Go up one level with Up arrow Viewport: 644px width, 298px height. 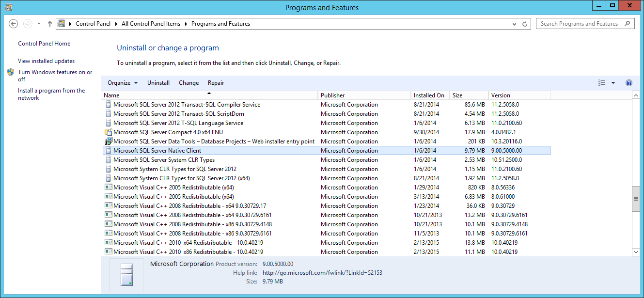click(50, 24)
